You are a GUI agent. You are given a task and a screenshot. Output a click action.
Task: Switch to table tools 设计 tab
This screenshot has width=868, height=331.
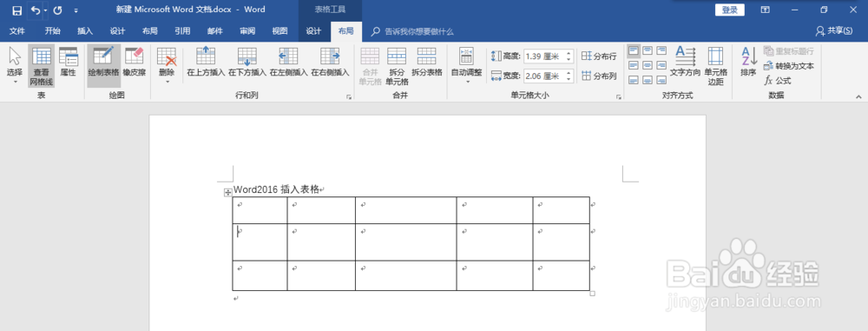(x=314, y=31)
